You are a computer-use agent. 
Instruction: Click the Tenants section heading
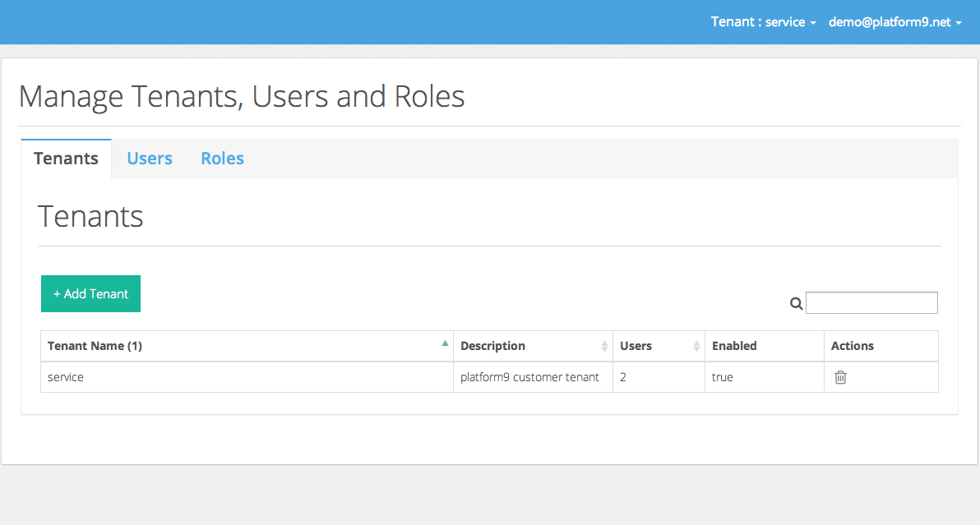pos(90,217)
